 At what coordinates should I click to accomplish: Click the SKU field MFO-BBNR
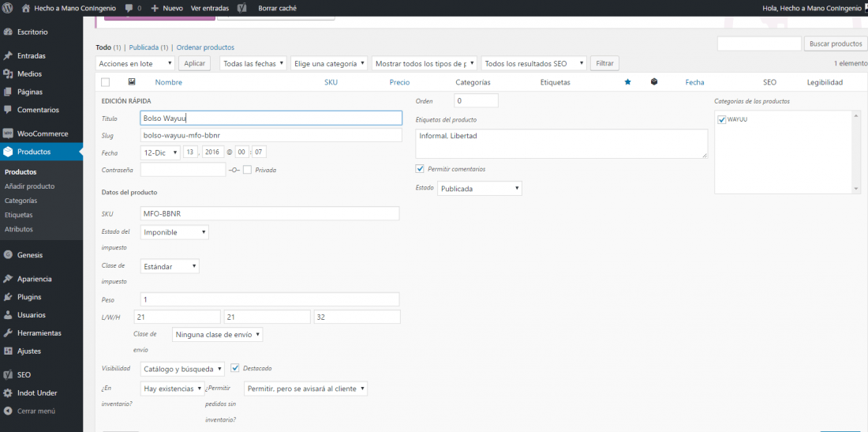(270, 214)
